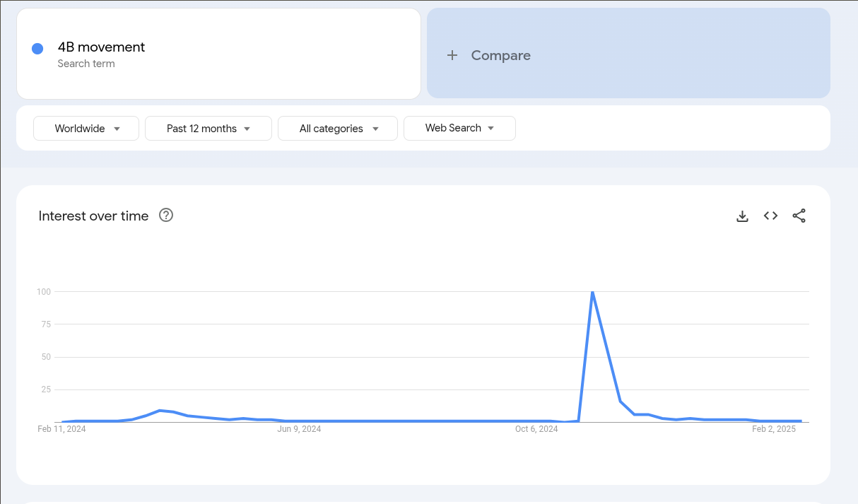The width and height of the screenshot is (858, 504).
Task: Open help for Interest over time
Action: (166, 216)
